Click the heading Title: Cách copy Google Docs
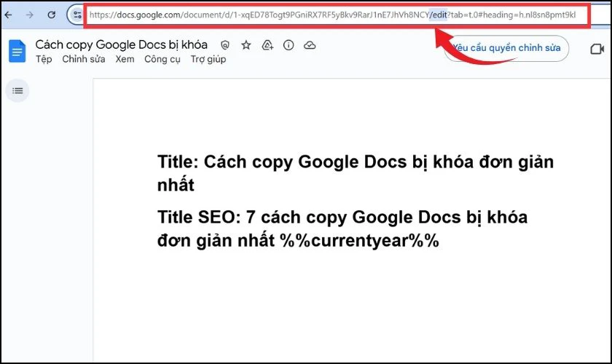Image resolution: width=612 pixels, height=364 pixels. (x=356, y=173)
